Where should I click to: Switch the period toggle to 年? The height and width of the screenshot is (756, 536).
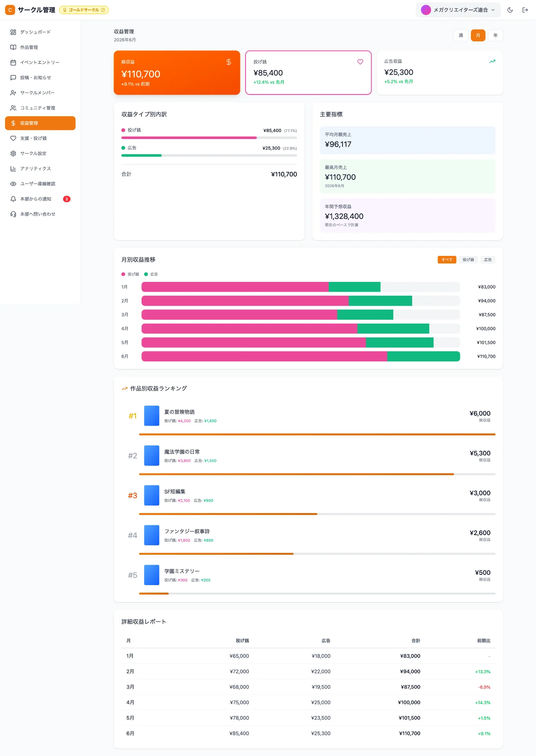point(495,35)
